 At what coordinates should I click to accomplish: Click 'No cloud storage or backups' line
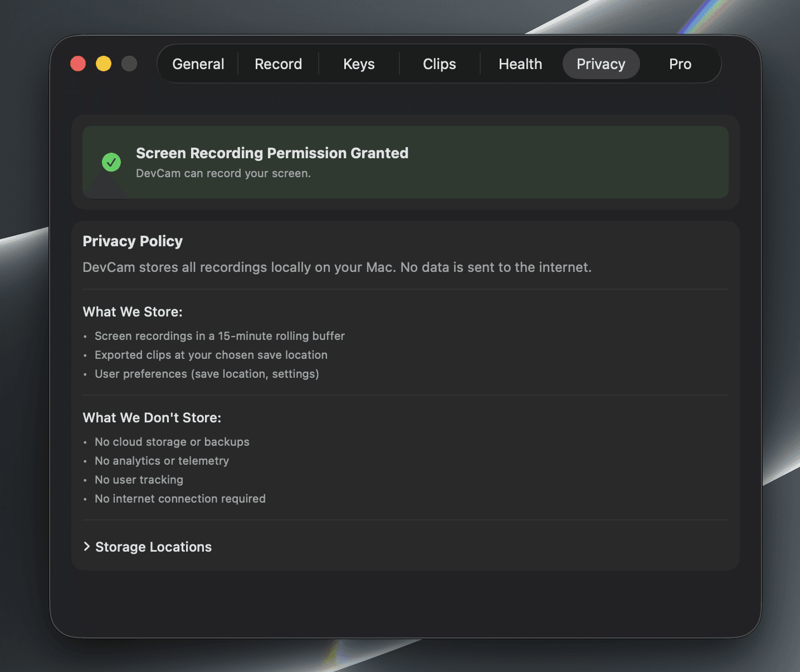point(172,442)
